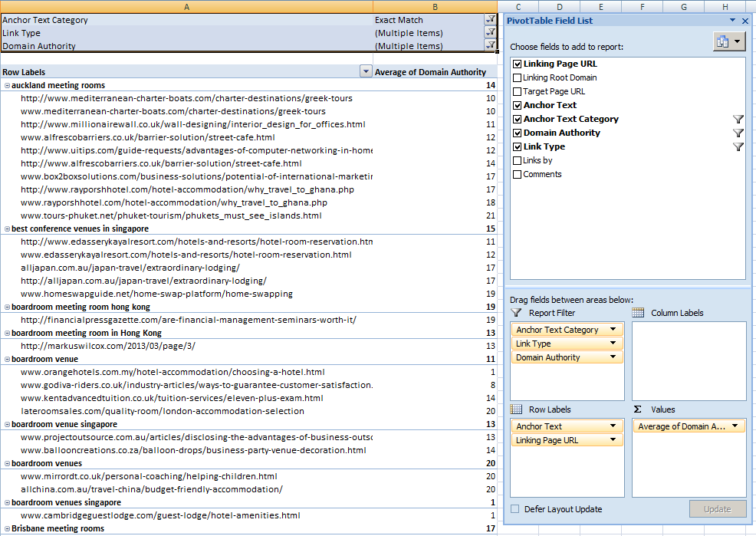This screenshot has height=536, width=756.
Task: Select the markuswilcox.com URL cell
Action: (107, 346)
